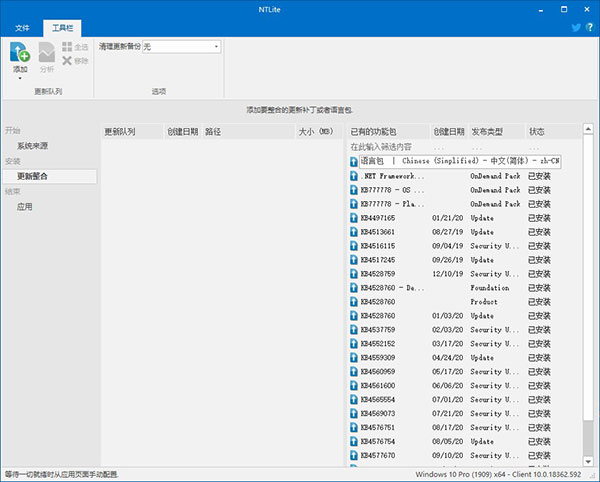The image size is (600, 482).
Task: Click the scrollbar down arrow
Action: coord(588,462)
